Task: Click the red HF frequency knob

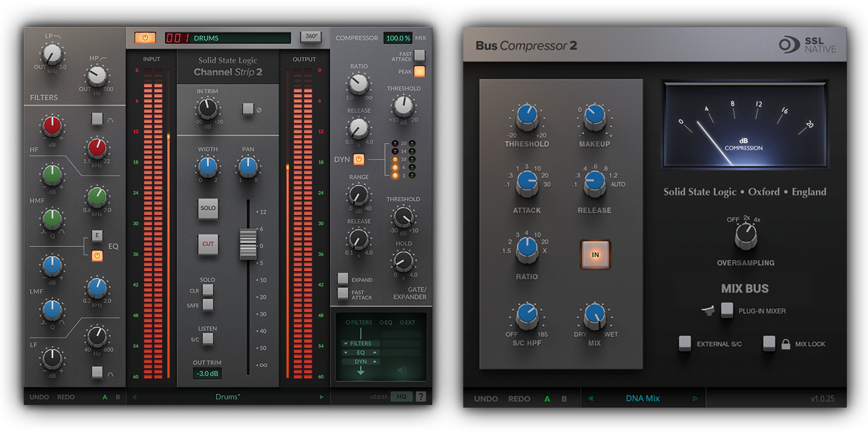Action: coord(97,148)
